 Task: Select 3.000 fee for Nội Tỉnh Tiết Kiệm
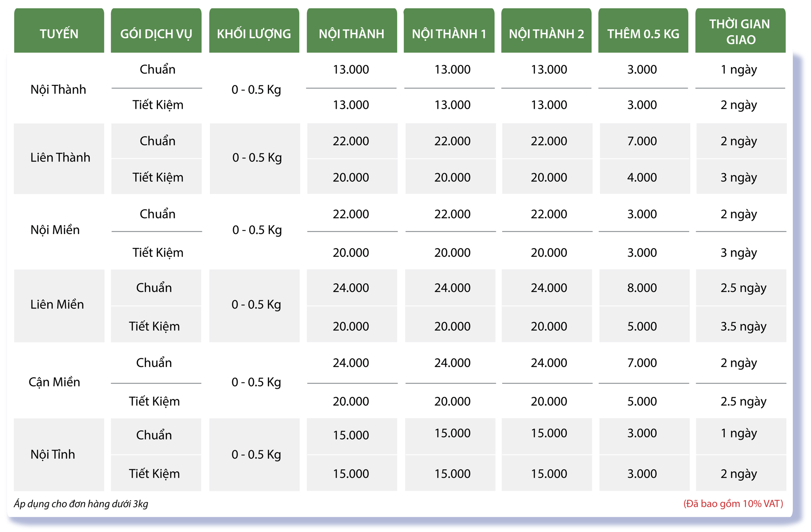click(x=642, y=474)
